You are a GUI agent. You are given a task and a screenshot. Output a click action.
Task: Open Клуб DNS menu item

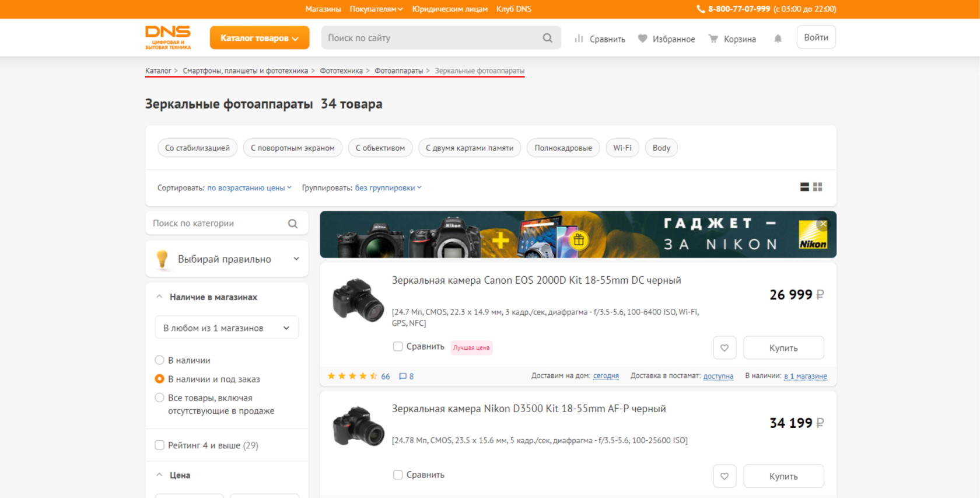point(514,9)
